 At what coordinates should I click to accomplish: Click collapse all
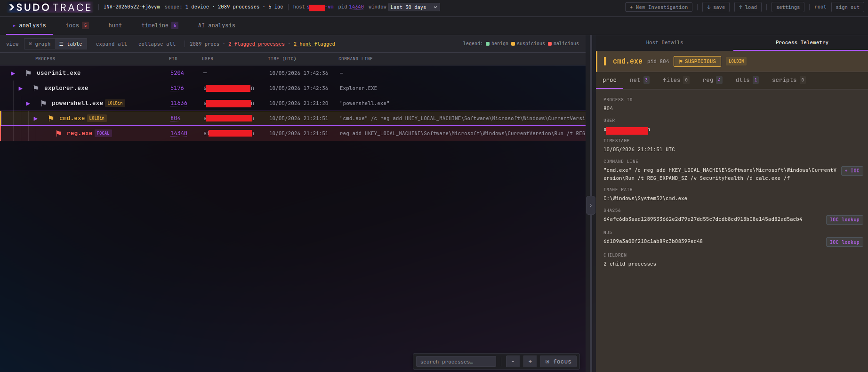click(157, 44)
